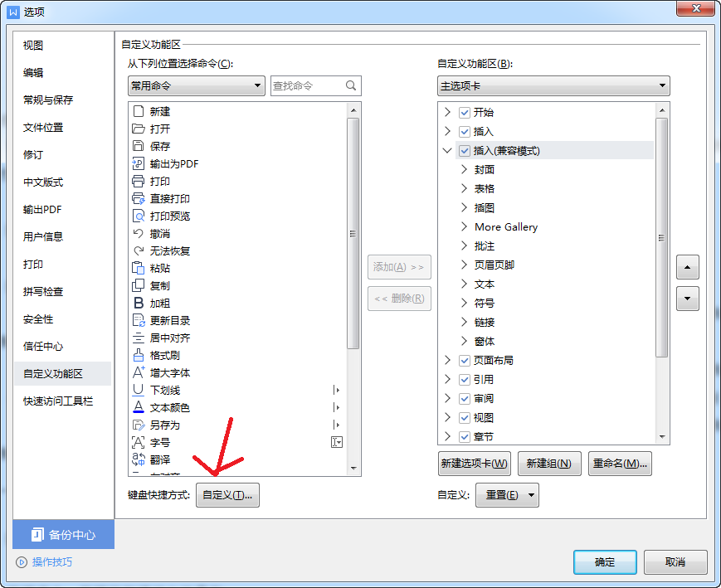Expand the 表格 group in tree
The width and height of the screenshot is (721, 588).
click(x=464, y=188)
